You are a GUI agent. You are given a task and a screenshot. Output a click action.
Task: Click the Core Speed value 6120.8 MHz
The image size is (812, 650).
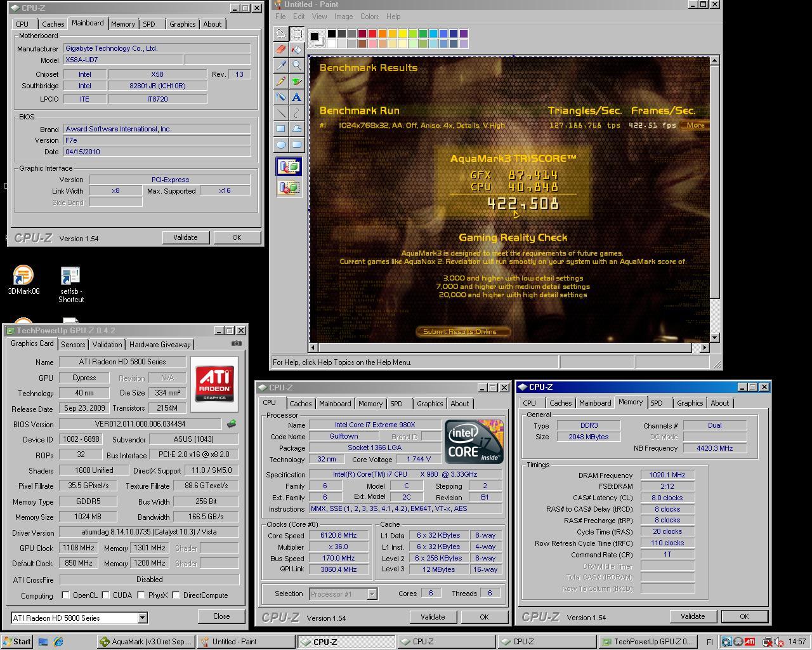(339, 535)
